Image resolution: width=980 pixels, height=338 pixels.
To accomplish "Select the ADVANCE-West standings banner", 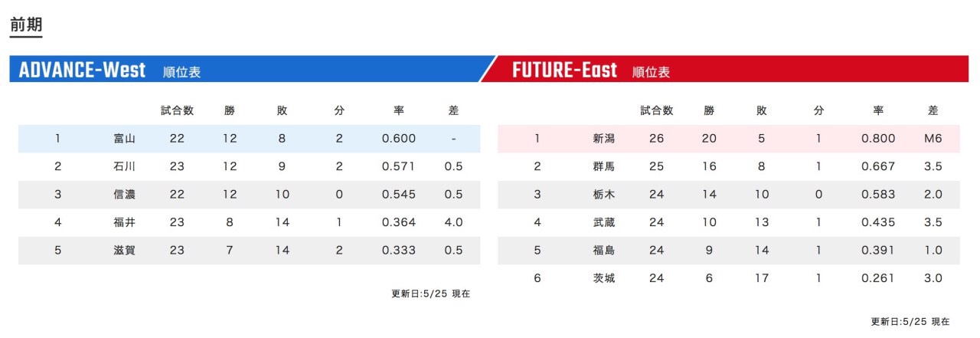I will (249, 70).
